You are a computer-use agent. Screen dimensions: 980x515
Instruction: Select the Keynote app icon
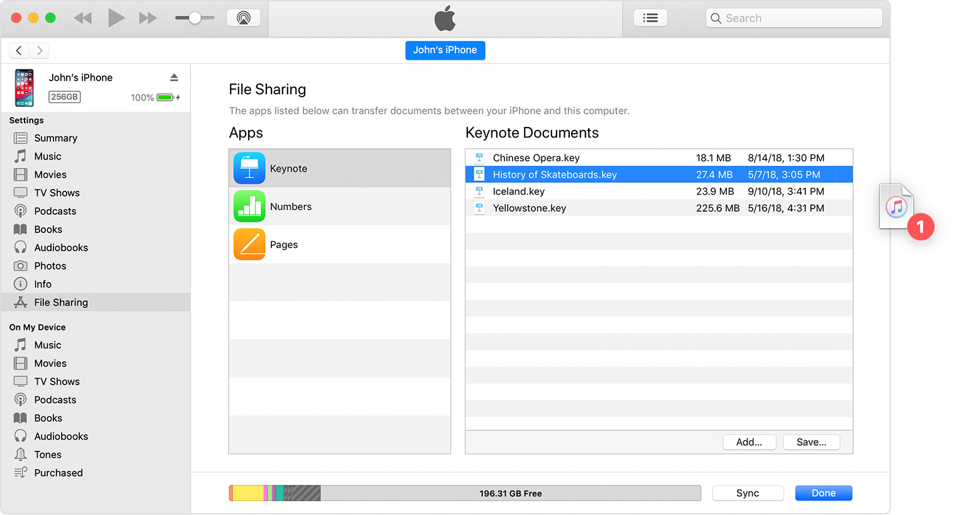click(x=249, y=168)
